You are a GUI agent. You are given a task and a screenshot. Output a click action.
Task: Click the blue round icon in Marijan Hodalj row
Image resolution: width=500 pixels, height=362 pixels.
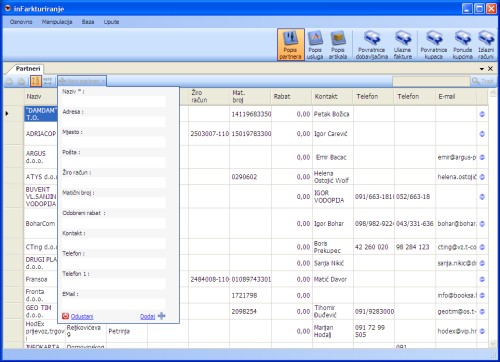click(x=482, y=331)
